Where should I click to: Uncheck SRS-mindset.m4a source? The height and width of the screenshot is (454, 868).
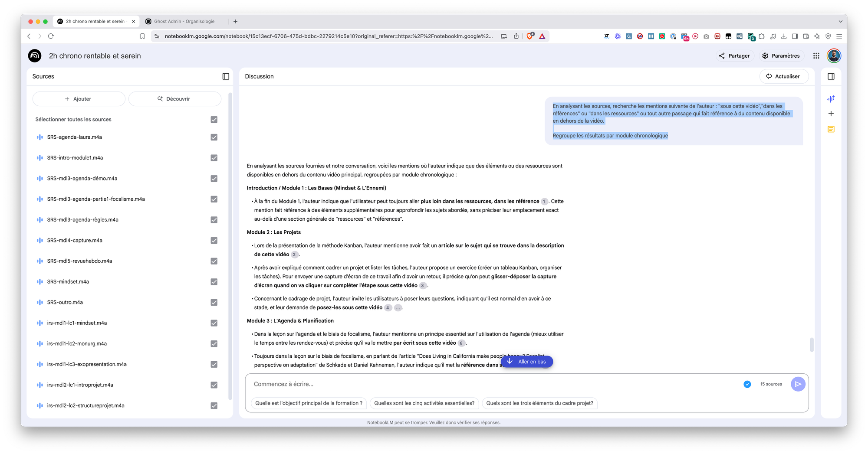(x=214, y=282)
